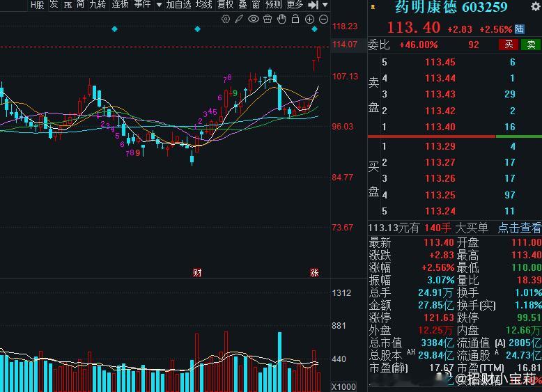Image resolution: width=542 pixels, height=392 pixels.
Task: Toggle the 九转 indicator
Action: 98,4
